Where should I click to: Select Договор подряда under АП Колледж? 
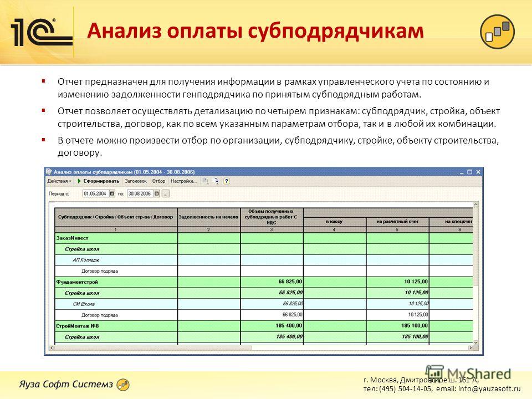click(x=264, y=271)
